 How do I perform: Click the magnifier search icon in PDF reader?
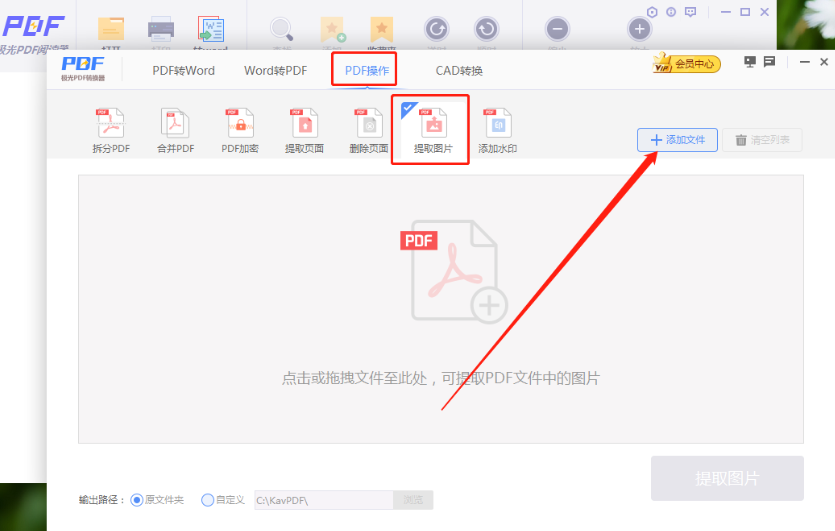pos(281,29)
